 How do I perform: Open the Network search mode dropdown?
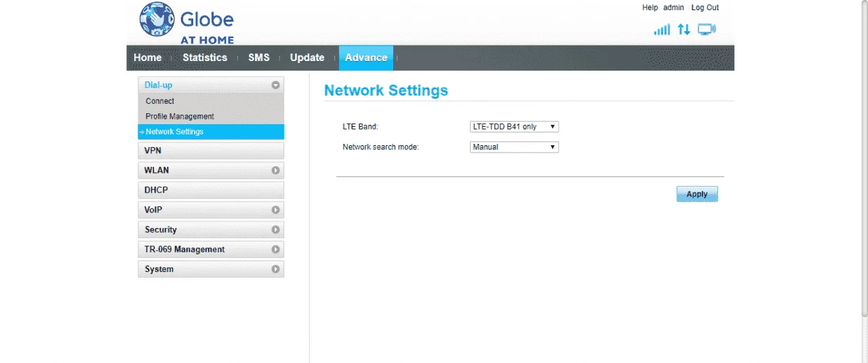(x=514, y=147)
